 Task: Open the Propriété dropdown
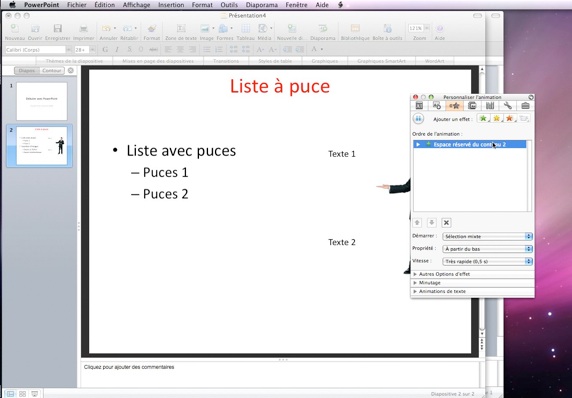(x=487, y=249)
